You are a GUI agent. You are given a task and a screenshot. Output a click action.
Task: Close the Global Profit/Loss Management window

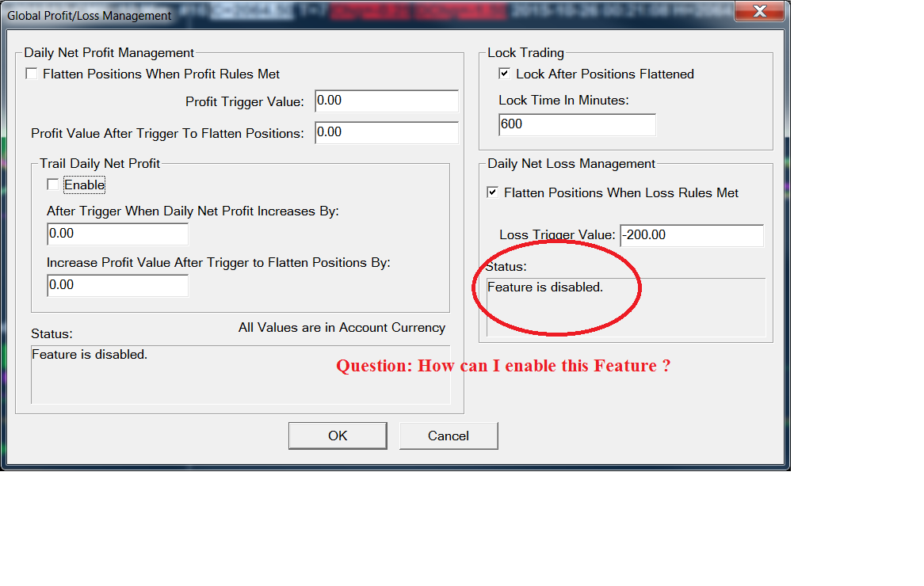click(760, 10)
